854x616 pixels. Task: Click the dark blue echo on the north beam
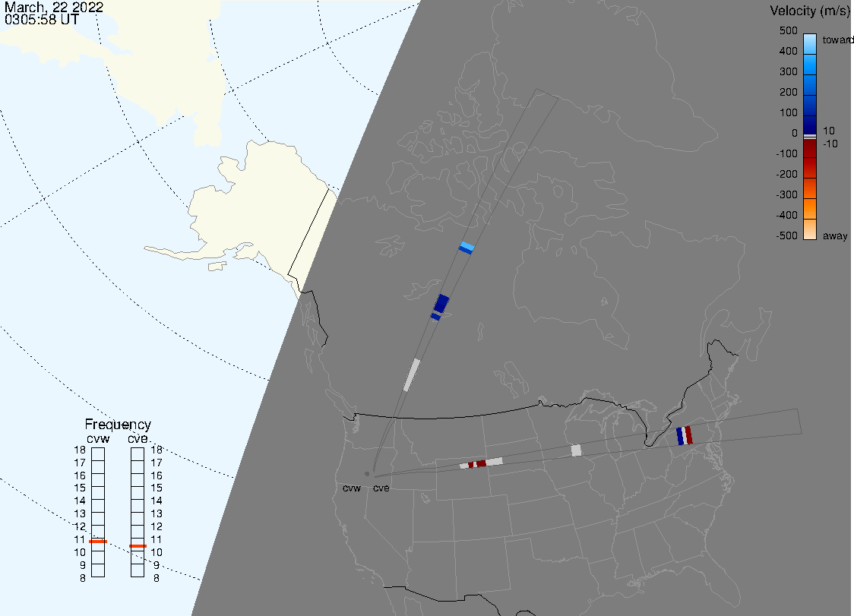coord(440,305)
